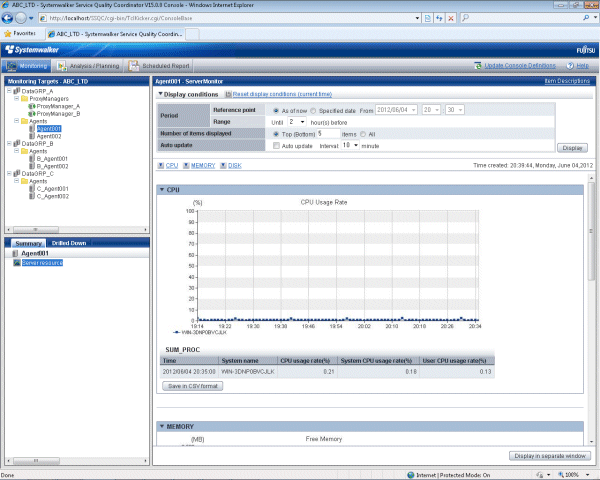Open the Monitoring tab
The height and width of the screenshot is (480, 600).
26,66
